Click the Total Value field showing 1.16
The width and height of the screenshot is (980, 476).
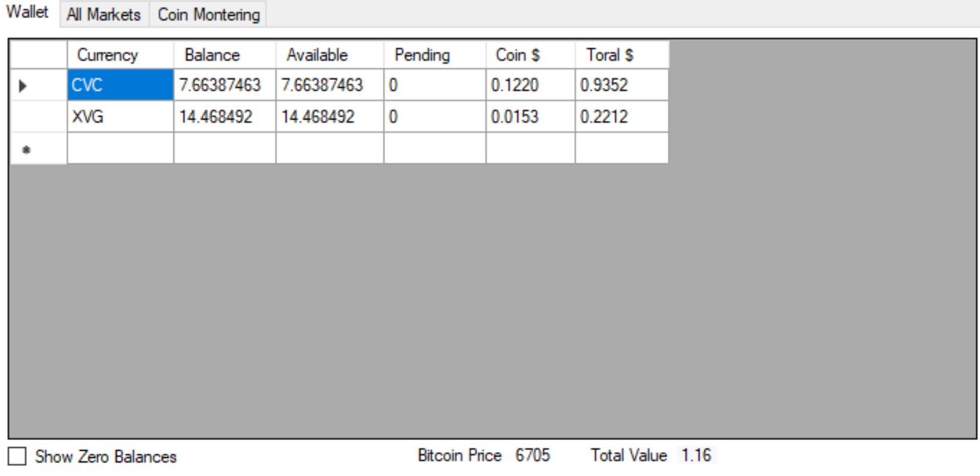697,455
